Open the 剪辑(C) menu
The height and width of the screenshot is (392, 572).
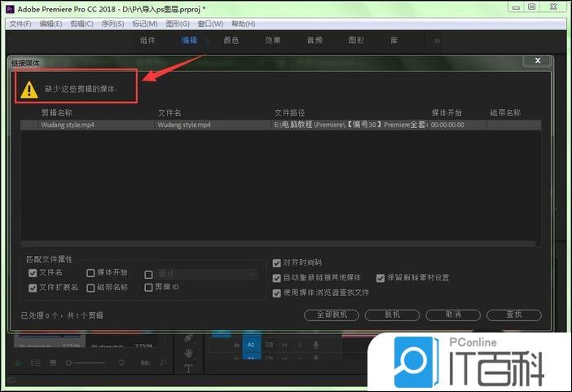coord(81,24)
